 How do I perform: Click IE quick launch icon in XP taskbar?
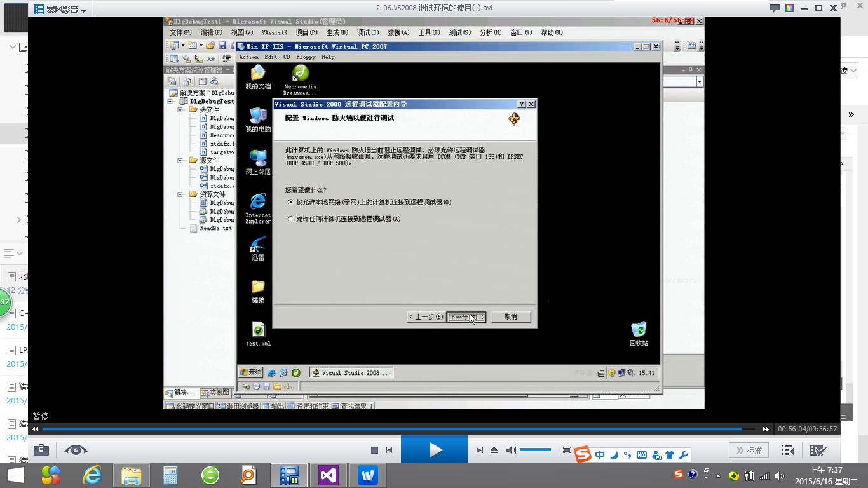pyautogui.click(x=272, y=373)
